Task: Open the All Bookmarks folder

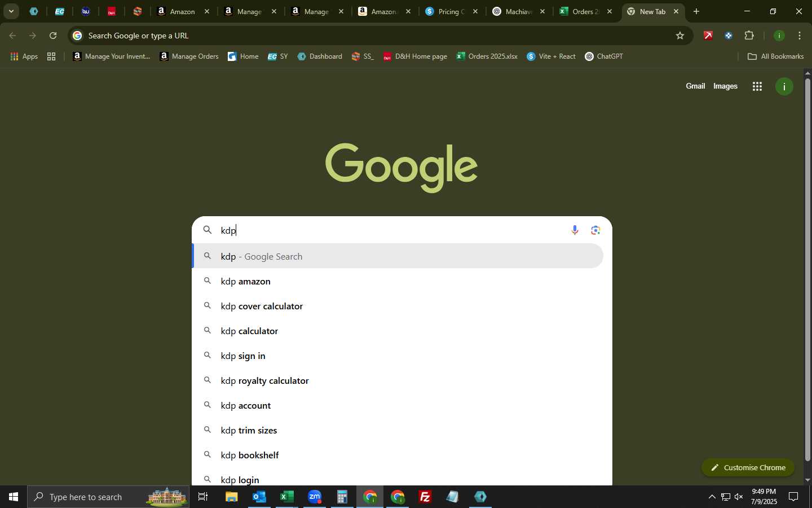Action: 775,56
